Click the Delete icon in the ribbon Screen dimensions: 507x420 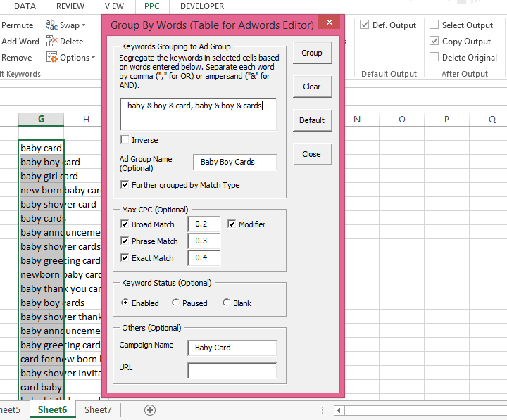click(x=51, y=41)
